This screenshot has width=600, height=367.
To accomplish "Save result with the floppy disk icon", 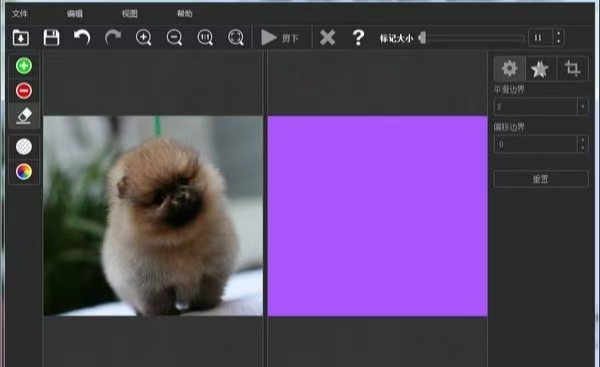I will tap(51, 38).
